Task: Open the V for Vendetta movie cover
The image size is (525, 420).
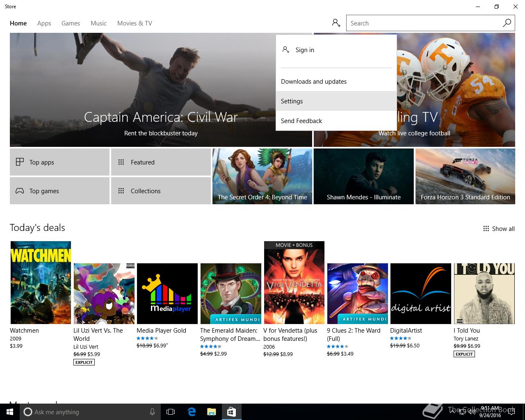Action: click(x=294, y=283)
